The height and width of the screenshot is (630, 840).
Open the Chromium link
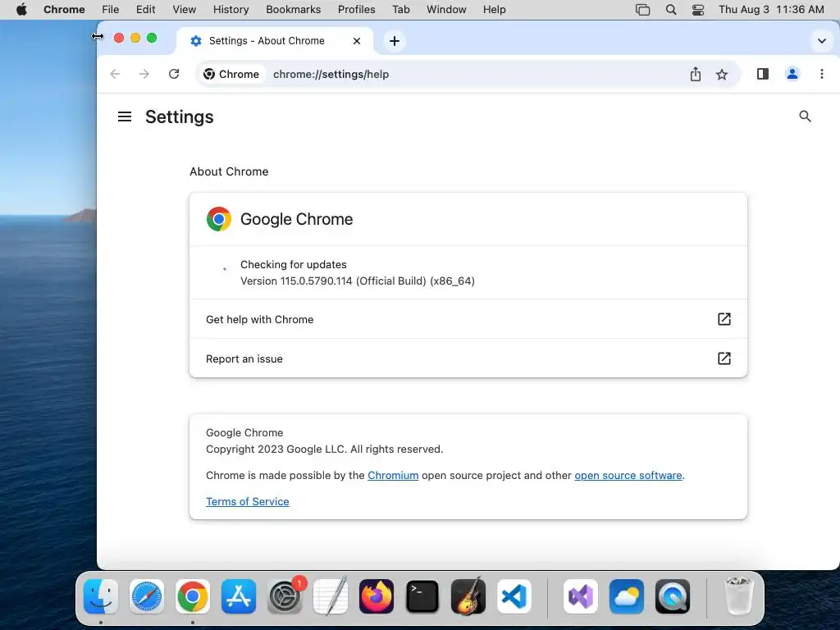click(x=393, y=475)
